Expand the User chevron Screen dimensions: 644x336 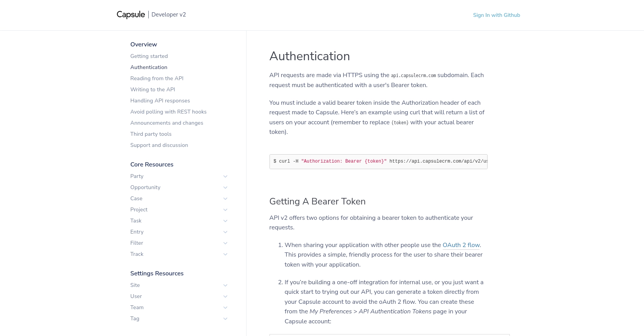pyautogui.click(x=225, y=296)
